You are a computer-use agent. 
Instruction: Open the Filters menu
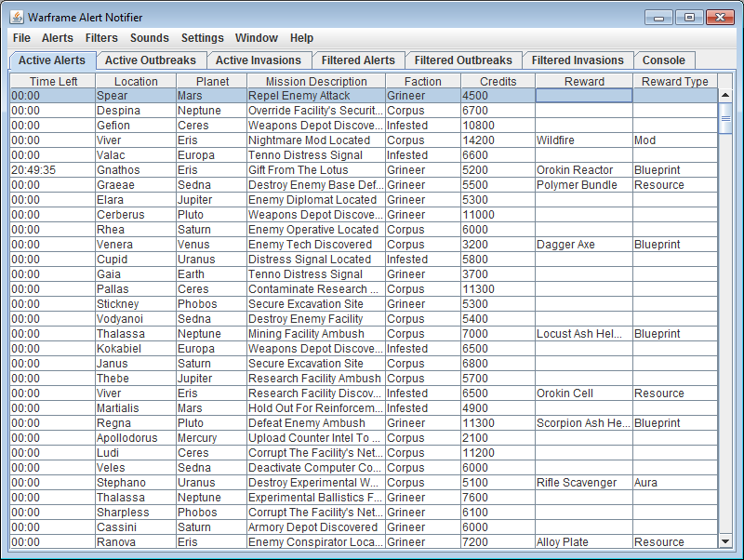[x=101, y=38]
